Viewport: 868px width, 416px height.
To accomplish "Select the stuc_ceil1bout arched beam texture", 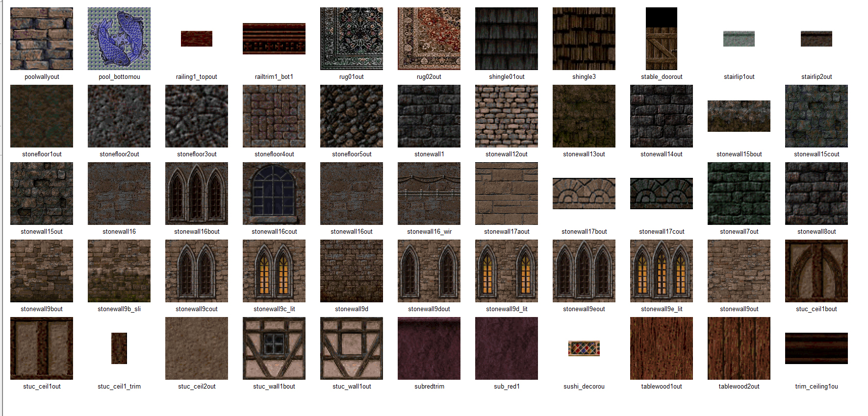I will pyautogui.click(x=817, y=271).
